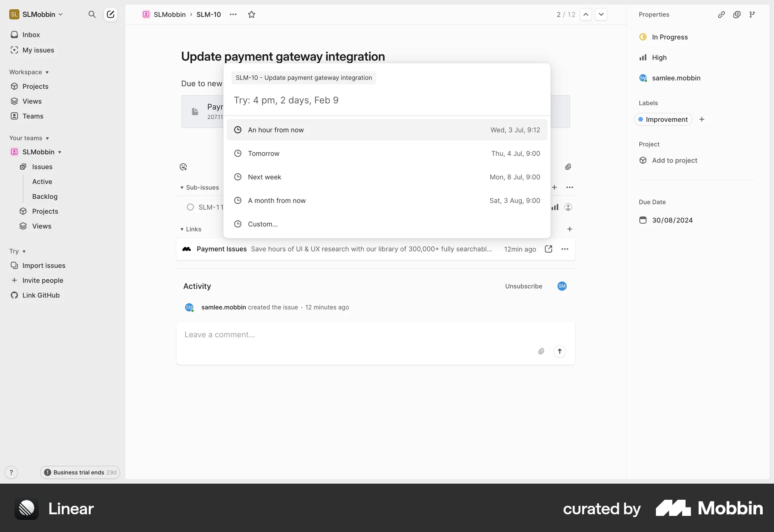This screenshot has height=532, width=774.
Task: Create a new issue with the compose icon
Action: 110,15
